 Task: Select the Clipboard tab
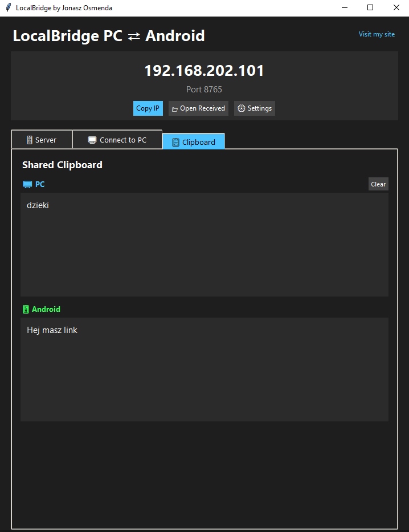(x=194, y=141)
